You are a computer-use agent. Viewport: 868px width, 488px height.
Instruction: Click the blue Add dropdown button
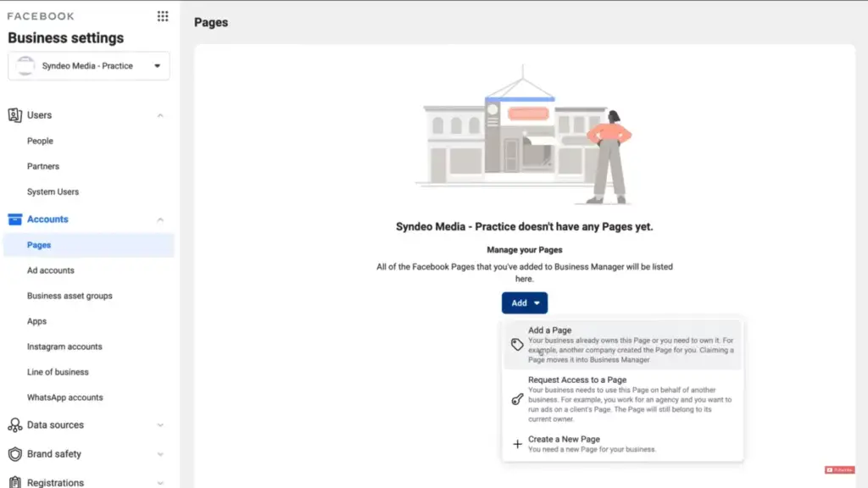click(524, 302)
